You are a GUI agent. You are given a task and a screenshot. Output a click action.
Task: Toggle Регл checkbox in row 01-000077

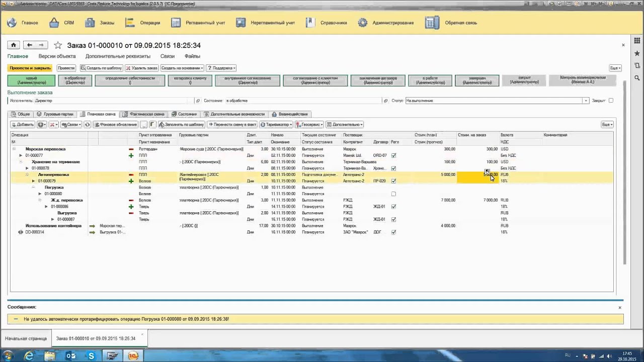tap(393, 155)
